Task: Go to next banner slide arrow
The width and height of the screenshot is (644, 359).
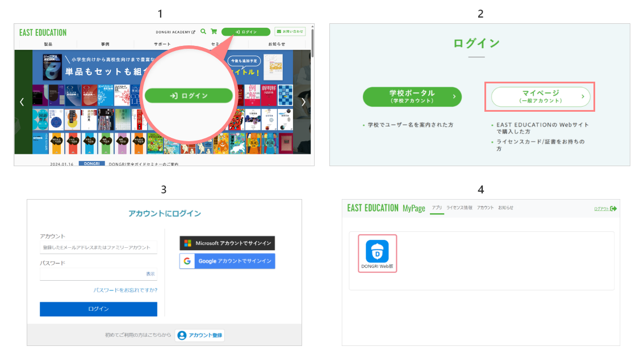Action: pos(303,102)
